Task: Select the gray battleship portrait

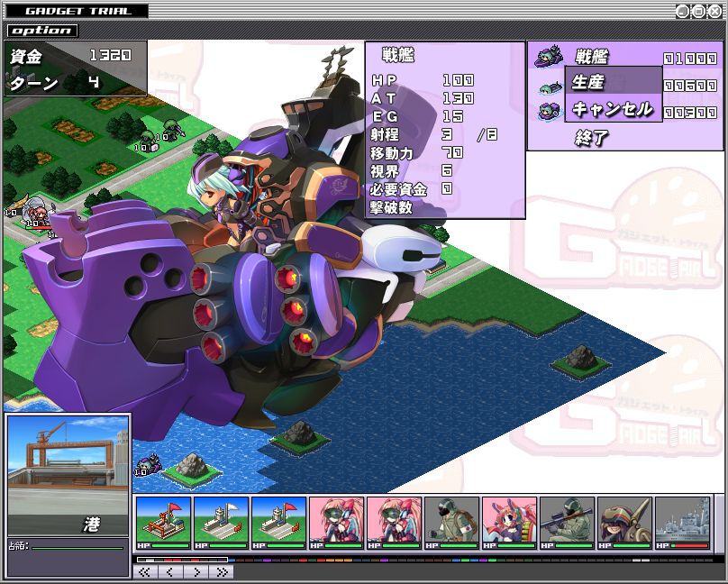Action: [683, 523]
